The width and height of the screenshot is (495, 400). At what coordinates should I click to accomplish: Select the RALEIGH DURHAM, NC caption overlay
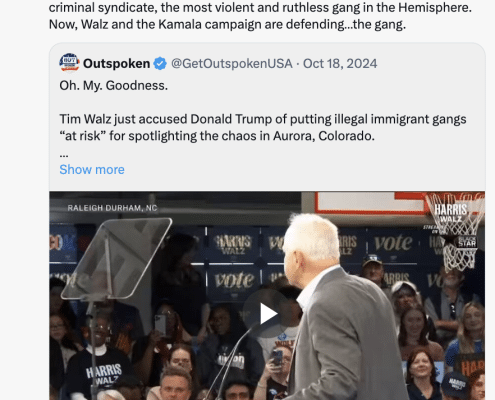click(x=112, y=208)
